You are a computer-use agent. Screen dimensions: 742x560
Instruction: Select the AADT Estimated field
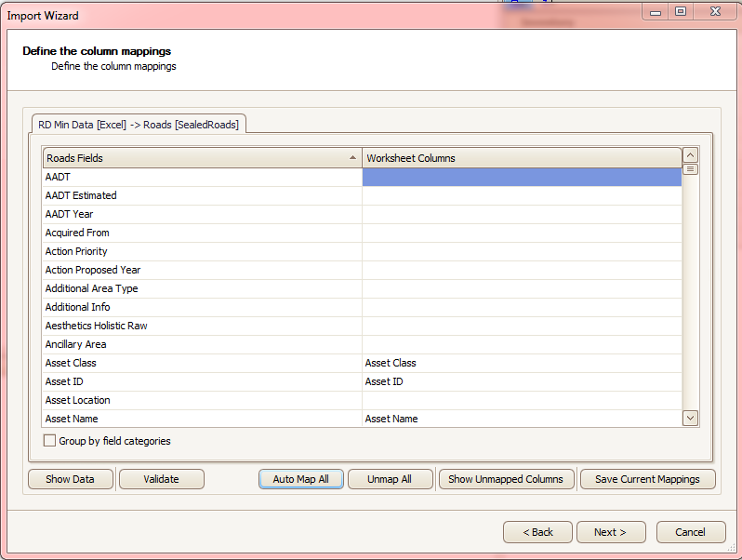pyautogui.click(x=203, y=195)
